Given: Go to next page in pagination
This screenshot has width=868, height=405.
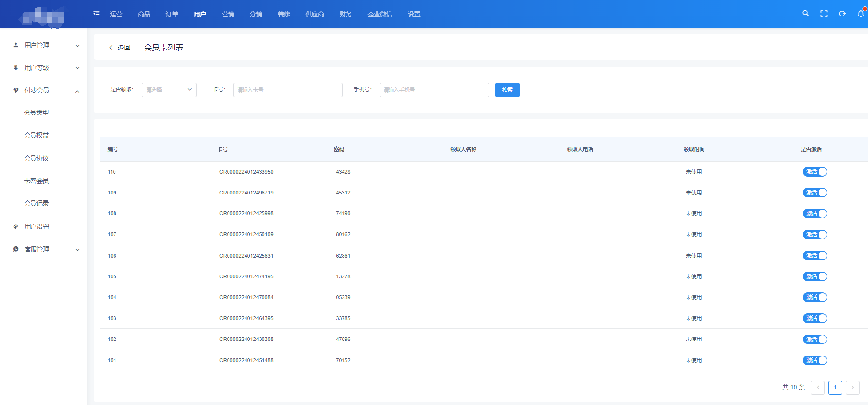Looking at the screenshot, I should [x=852, y=387].
